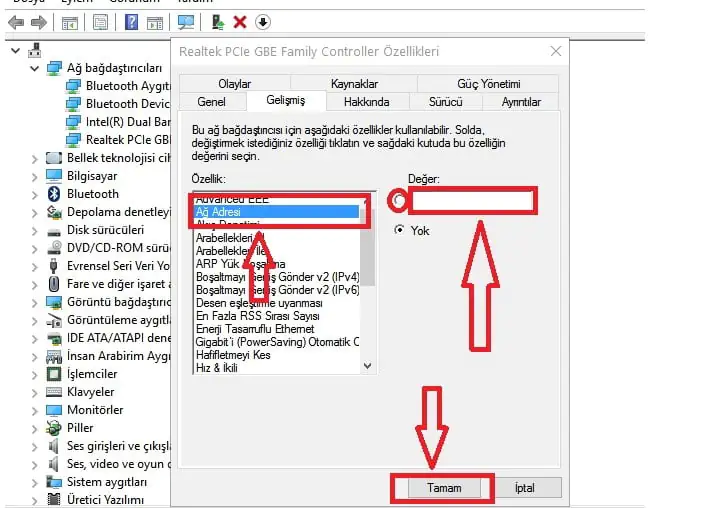
Task: Switch to the Genel tab
Action: tap(212, 102)
